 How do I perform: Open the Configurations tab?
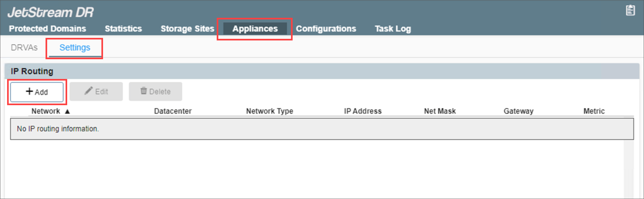[326, 29]
